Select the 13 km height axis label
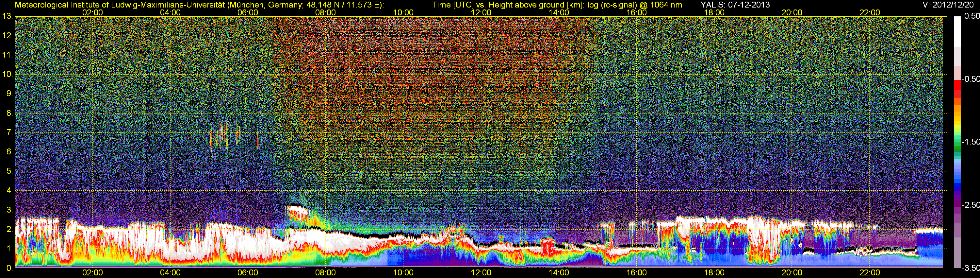This screenshot has width=980, height=278. [x=7, y=16]
